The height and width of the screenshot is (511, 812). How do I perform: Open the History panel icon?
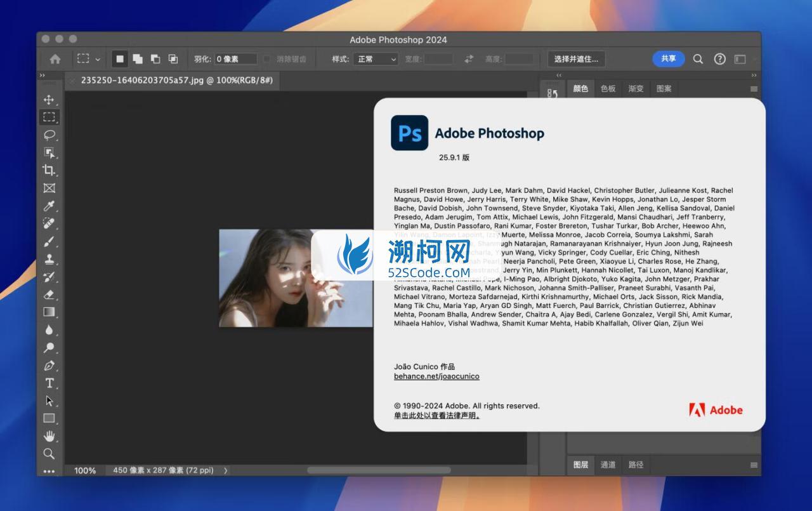coord(553,93)
